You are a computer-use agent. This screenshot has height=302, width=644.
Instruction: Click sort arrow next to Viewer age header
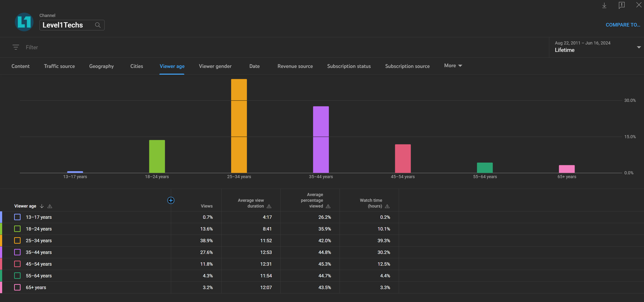42,206
